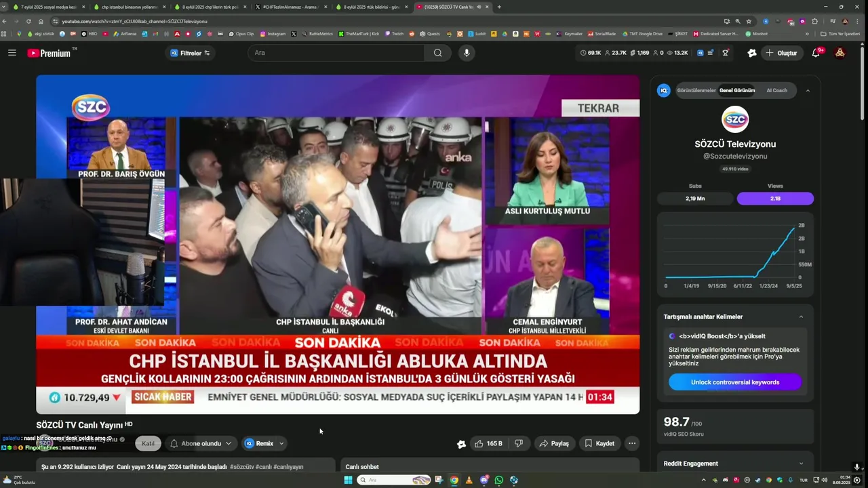Select the Subs 2,19 Mn pill

(695, 199)
